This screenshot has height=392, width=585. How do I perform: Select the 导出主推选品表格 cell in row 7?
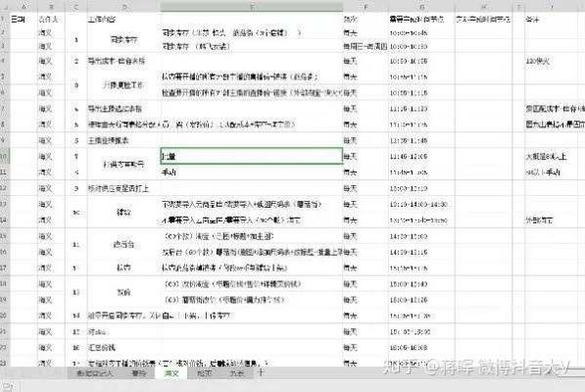[x=123, y=109]
